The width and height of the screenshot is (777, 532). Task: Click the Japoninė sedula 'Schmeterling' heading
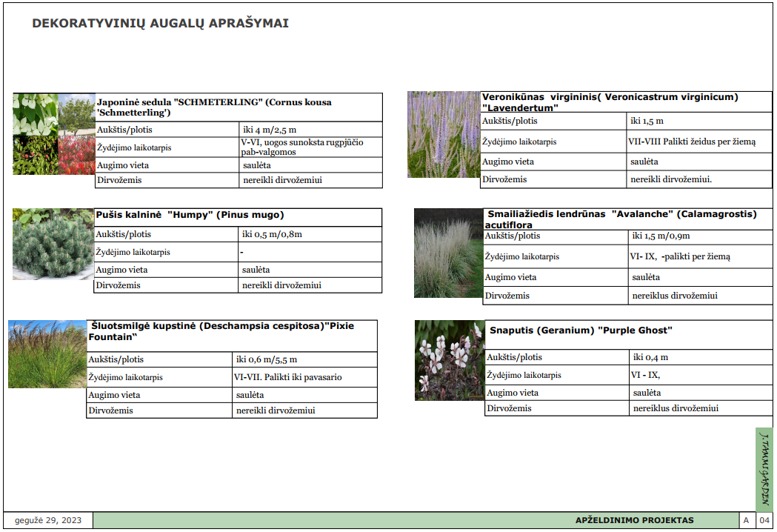click(214, 107)
